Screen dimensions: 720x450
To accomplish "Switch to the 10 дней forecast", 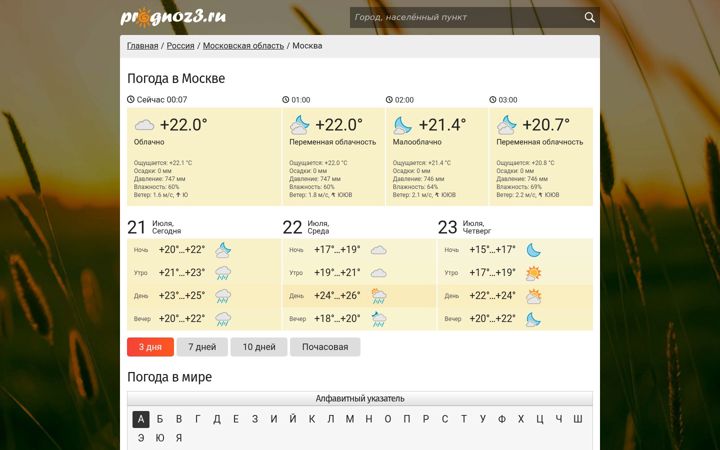I will pos(259,347).
